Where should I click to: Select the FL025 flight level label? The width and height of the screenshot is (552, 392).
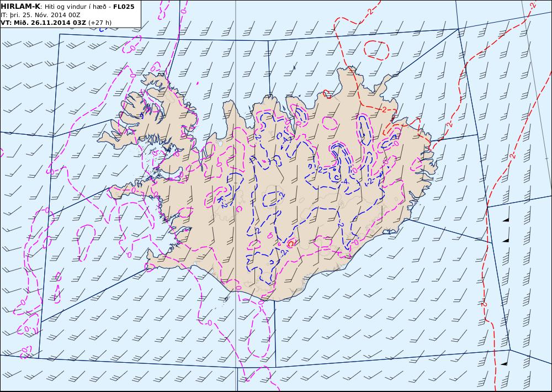(x=124, y=7)
